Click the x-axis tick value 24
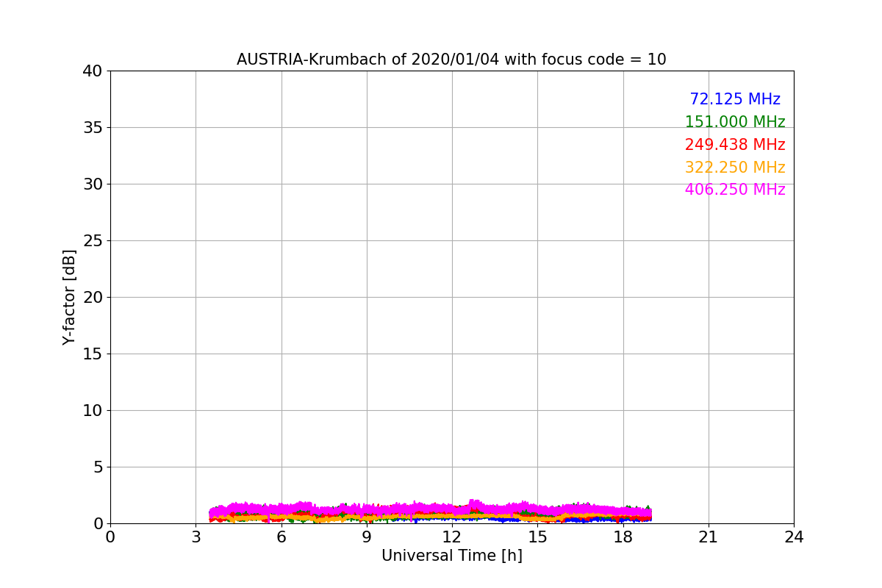 [x=794, y=537]
